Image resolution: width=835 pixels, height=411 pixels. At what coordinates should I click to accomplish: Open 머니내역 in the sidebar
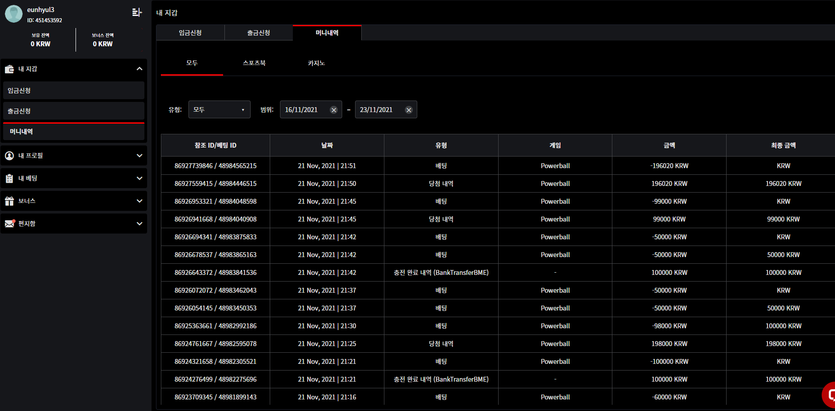[x=73, y=131]
